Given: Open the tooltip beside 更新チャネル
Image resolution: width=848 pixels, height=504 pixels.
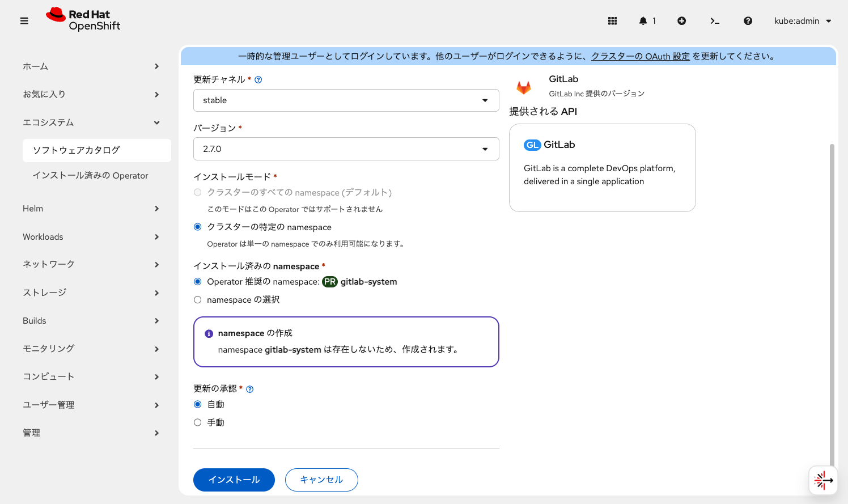Looking at the screenshot, I should pos(258,80).
